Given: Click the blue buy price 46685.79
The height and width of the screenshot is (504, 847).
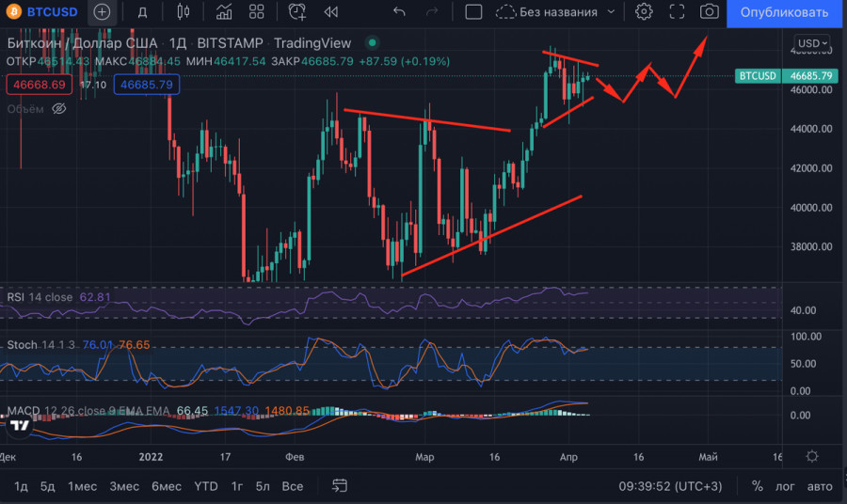Looking at the screenshot, I should pyautogui.click(x=147, y=85).
